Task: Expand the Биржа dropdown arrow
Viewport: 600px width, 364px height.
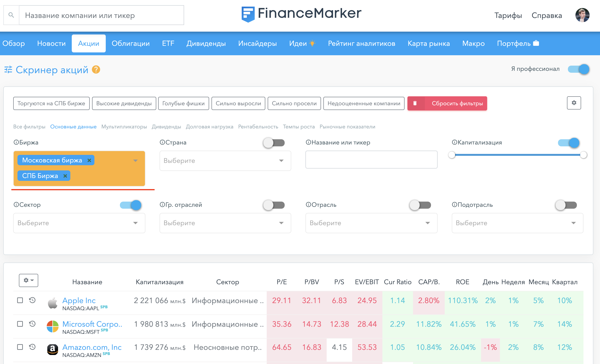Action: tap(135, 161)
